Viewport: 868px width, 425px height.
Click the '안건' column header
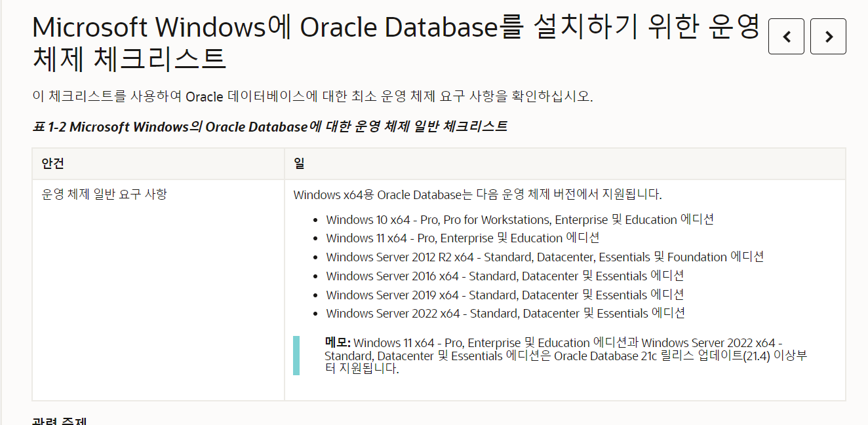coord(158,164)
